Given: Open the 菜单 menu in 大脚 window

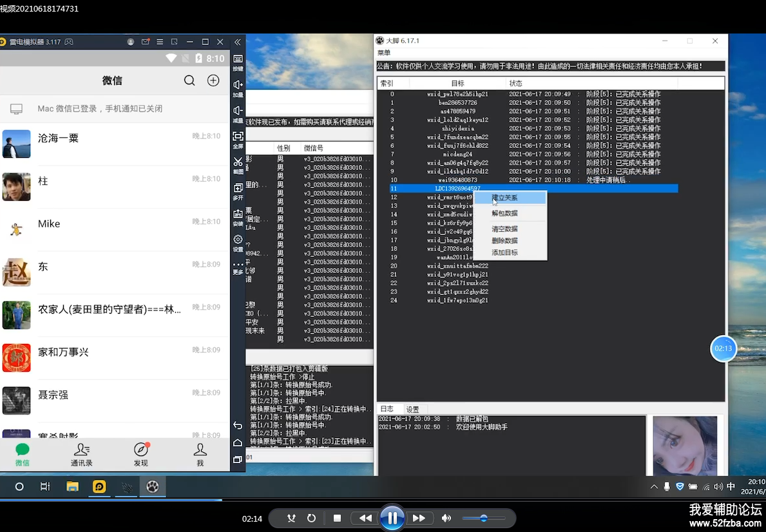Looking at the screenshot, I should coord(384,53).
